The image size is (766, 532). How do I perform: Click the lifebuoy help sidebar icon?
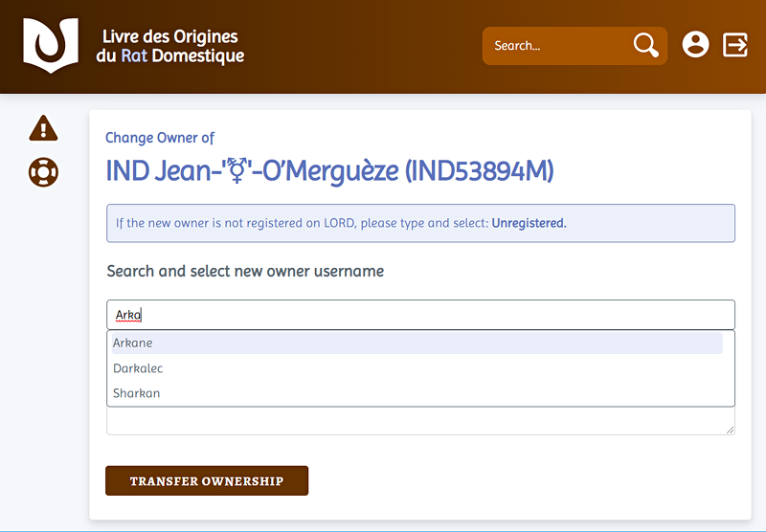(x=43, y=172)
